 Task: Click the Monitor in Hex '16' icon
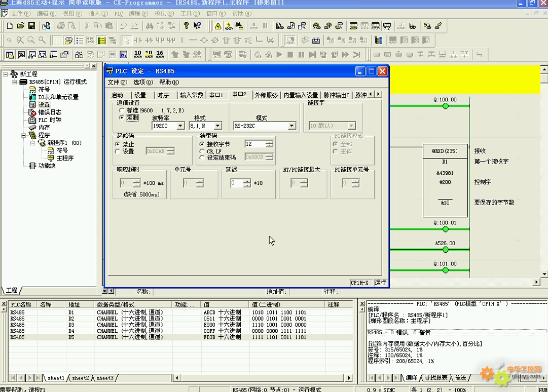[x=160, y=55]
